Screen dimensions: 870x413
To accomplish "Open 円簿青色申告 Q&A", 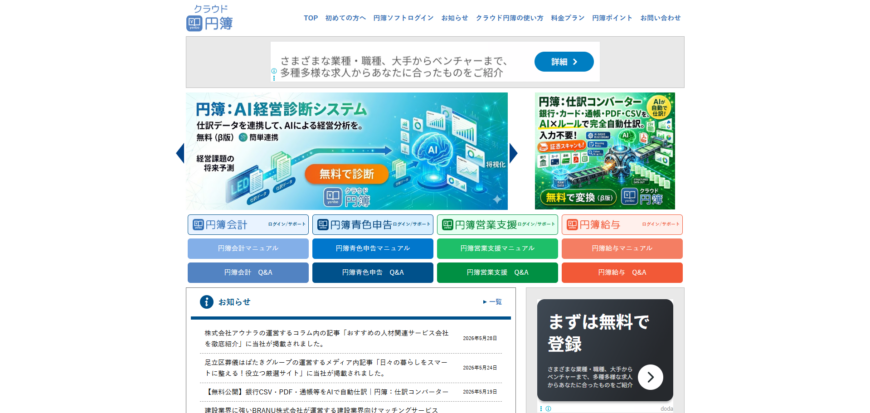I will 373,273.
